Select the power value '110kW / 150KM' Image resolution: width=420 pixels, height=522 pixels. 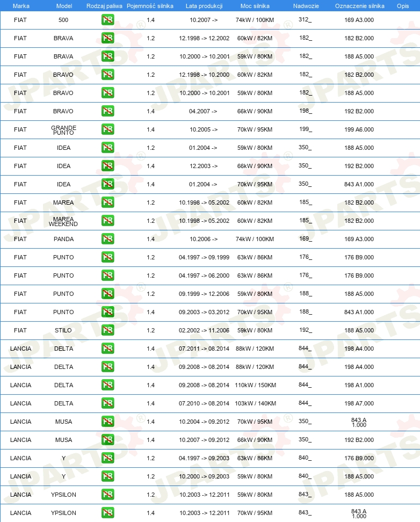point(255,385)
